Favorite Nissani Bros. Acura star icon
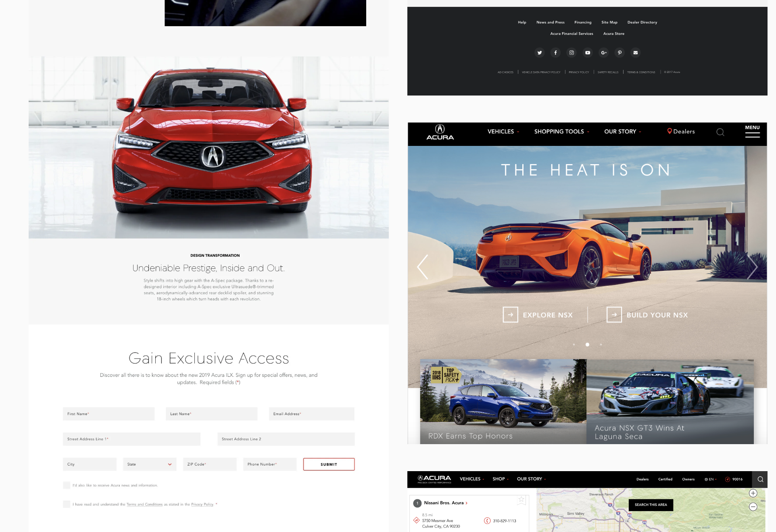Viewport: 776px width, 532px height. 522,500
